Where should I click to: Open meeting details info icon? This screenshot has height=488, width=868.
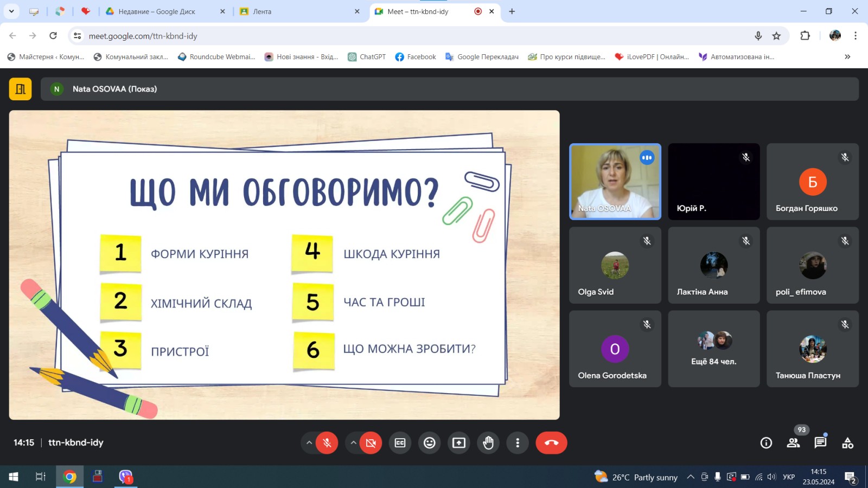pyautogui.click(x=766, y=443)
